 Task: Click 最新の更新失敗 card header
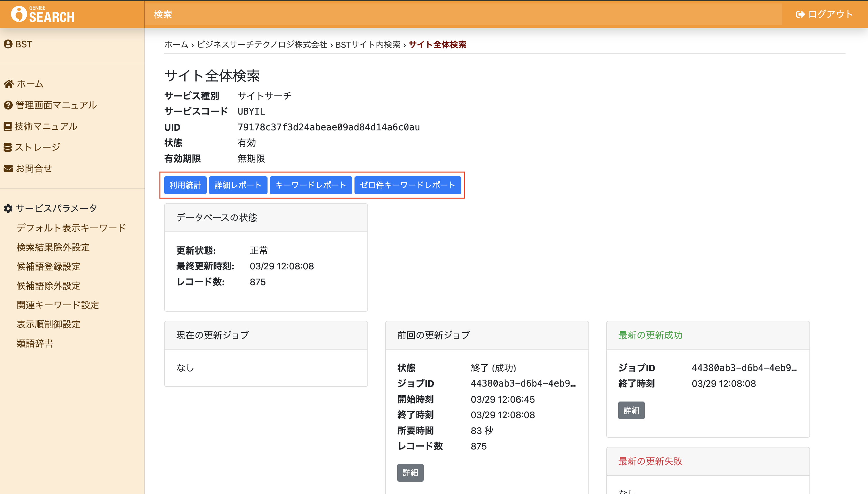pyautogui.click(x=708, y=462)
